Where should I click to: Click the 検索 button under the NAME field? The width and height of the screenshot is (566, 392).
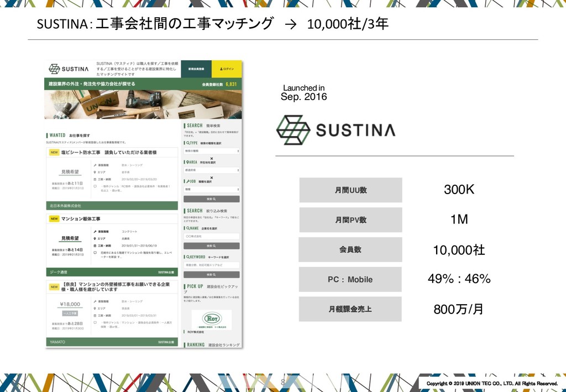(212, 246)
